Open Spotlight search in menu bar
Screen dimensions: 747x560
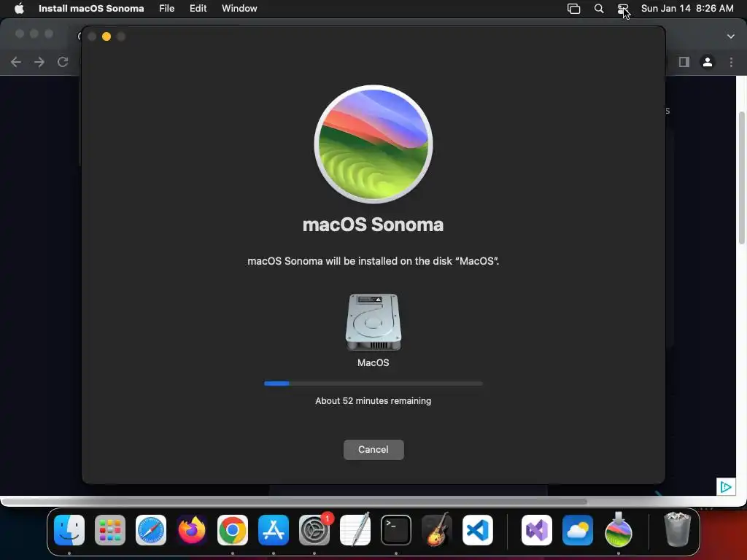click(599, 9)
